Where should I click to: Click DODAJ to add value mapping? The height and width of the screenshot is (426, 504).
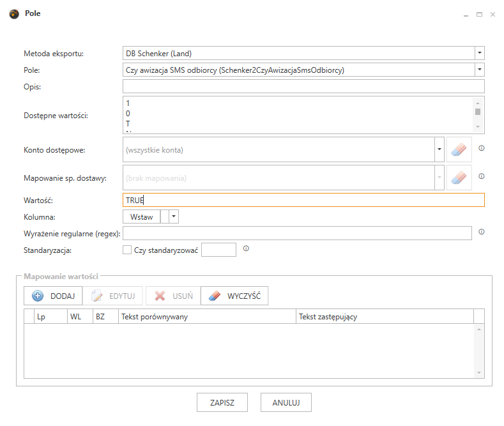53,296
